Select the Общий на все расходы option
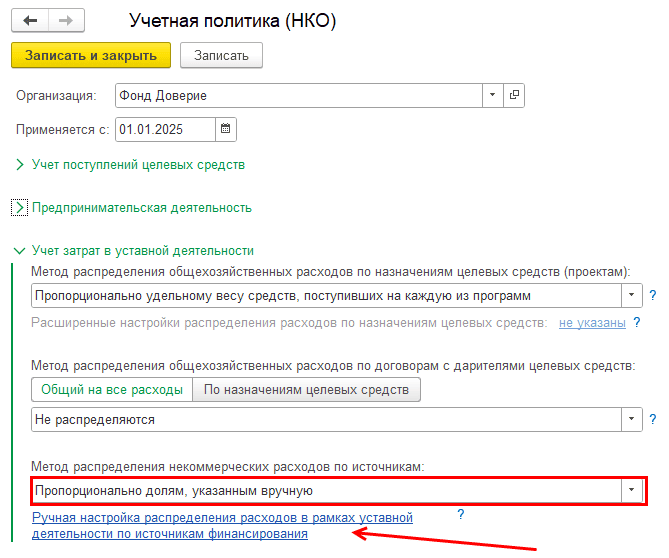The image size is (669, 558). pyautogui.click(x=111, y=389)
